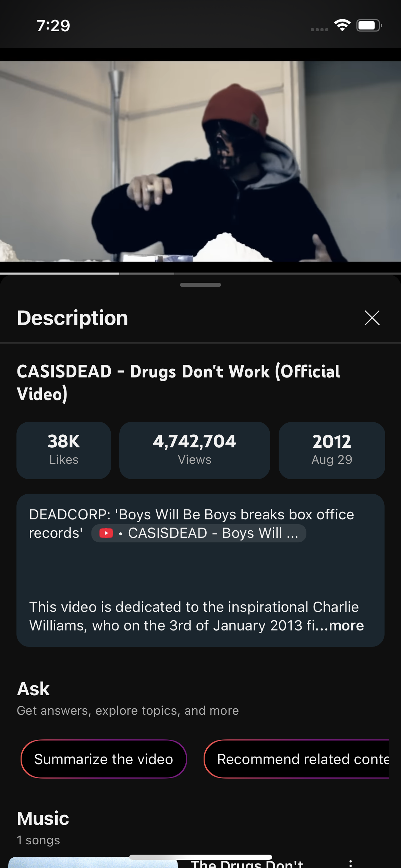Close the Description panel with the X
The height and width of the screenshot is (868, 401).
tap(372, 318)
